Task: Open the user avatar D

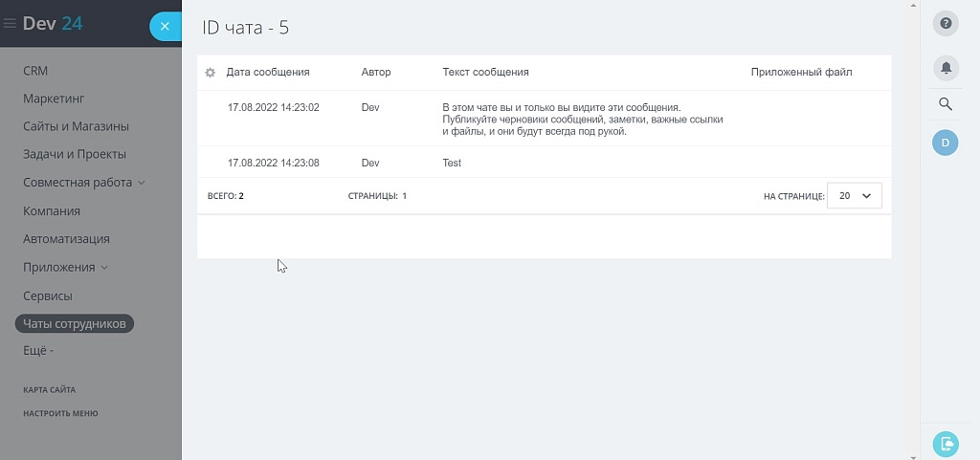Action: (945, 142)
